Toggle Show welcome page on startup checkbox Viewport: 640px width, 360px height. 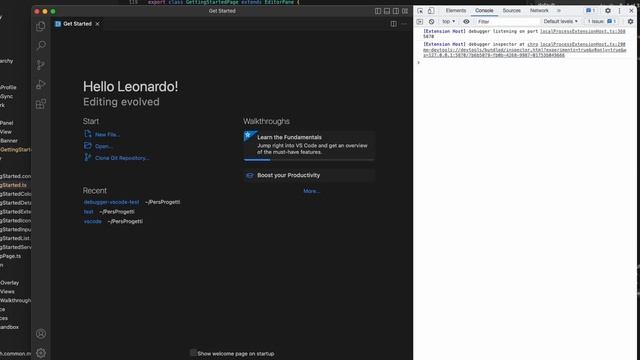click(x=193, y=353)
